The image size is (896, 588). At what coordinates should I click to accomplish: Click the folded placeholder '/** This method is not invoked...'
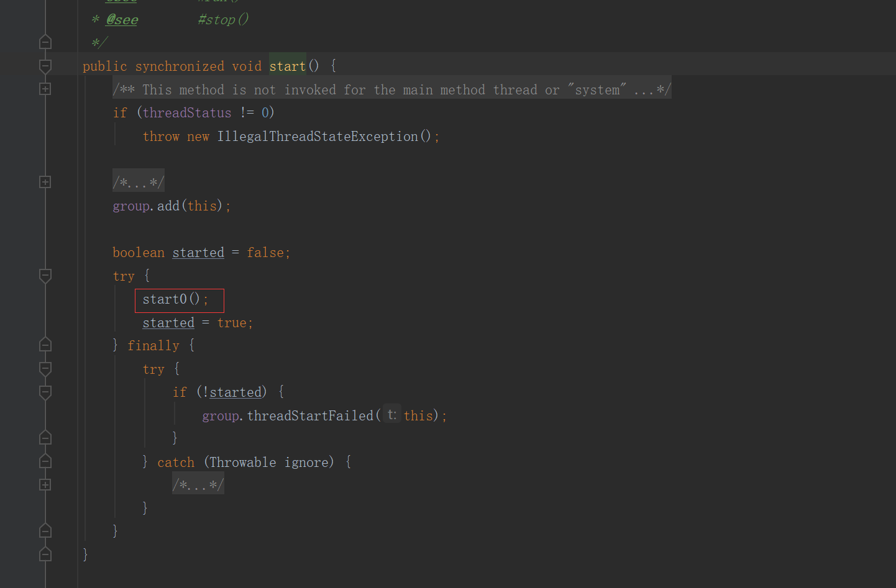tap(391, 89)
